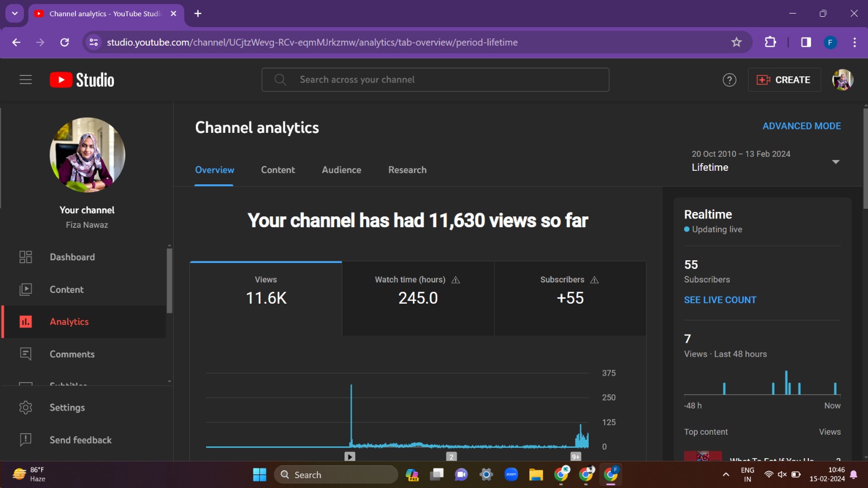This screenshot has height=488, width=868.
Task: Open a new browser tab
Action: [198, 14]
